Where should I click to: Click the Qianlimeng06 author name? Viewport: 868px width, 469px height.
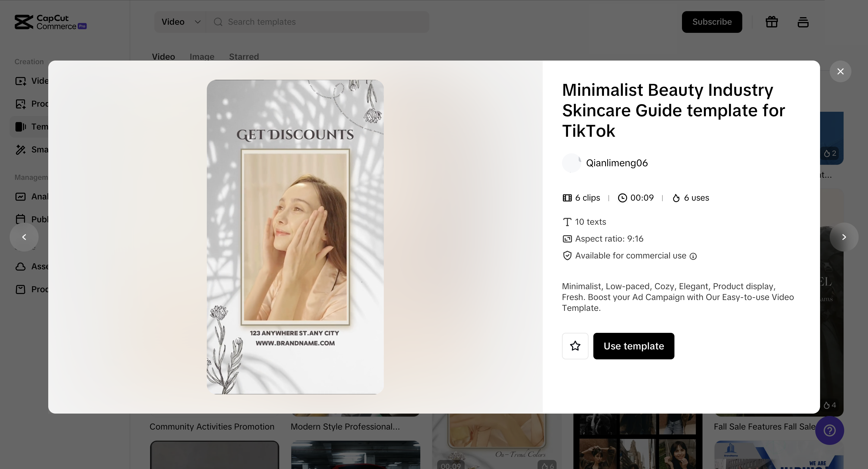[617, 163]
